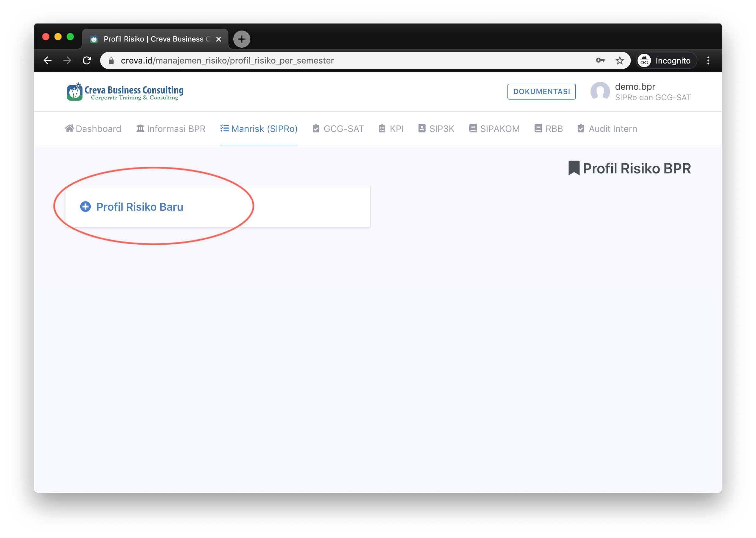Open the Audit Intern menu
The width and height of the screenshot is (756, 538).
tap(607, 129)
